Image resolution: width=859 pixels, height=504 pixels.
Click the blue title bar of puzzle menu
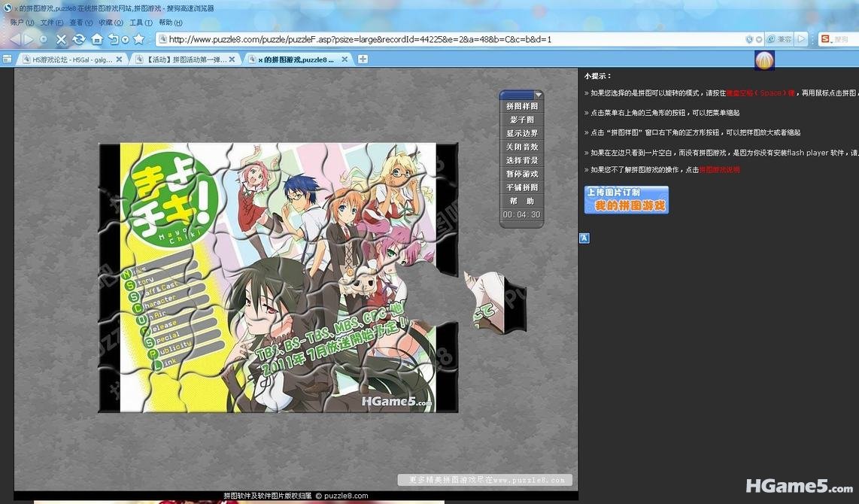point(518,95)
